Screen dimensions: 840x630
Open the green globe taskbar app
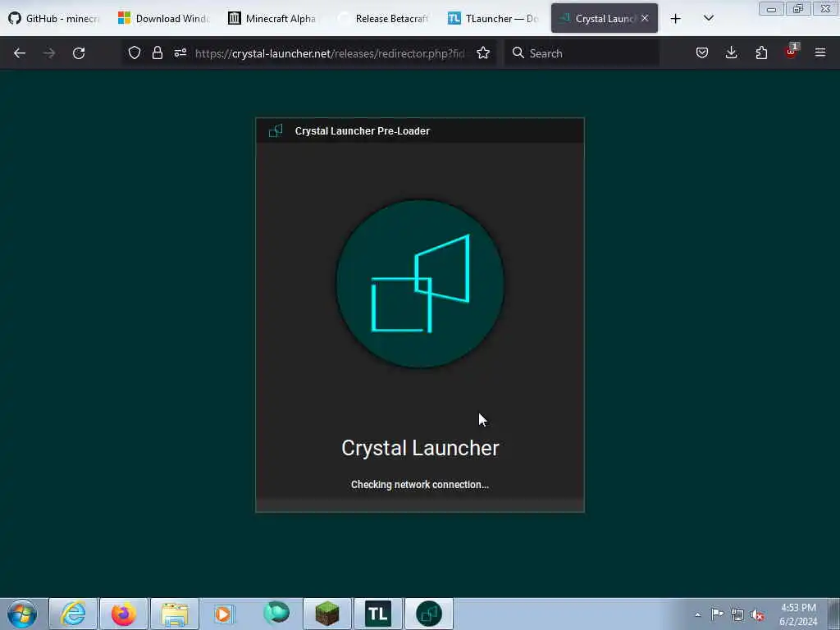coord(276,614)
